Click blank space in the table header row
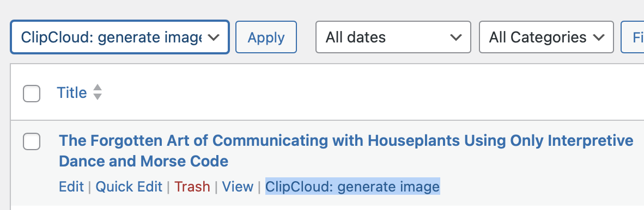The image size is (644, 210). coord(369,92)
